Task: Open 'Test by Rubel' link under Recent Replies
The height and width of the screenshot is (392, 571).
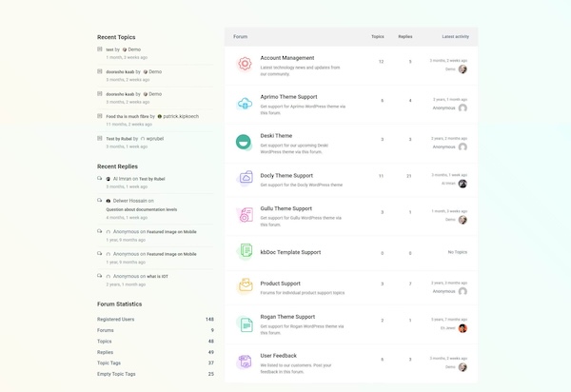Action: [x=152, y=179]
